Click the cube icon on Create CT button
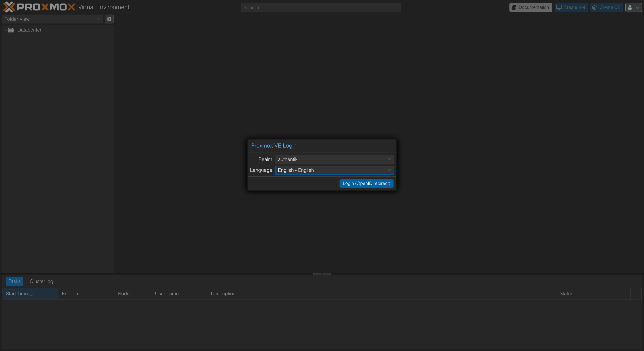 pos(595,7)
